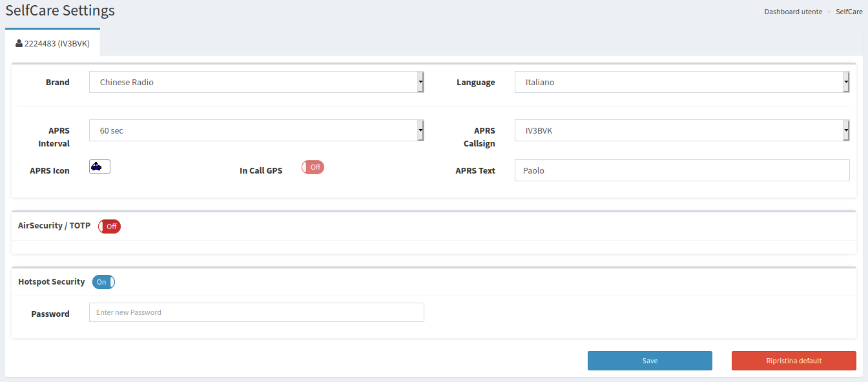Viewport: 868px width, 382px height.
Task: Click the Brand dropdown arrow indicator
Action: [x=420, y=82]
